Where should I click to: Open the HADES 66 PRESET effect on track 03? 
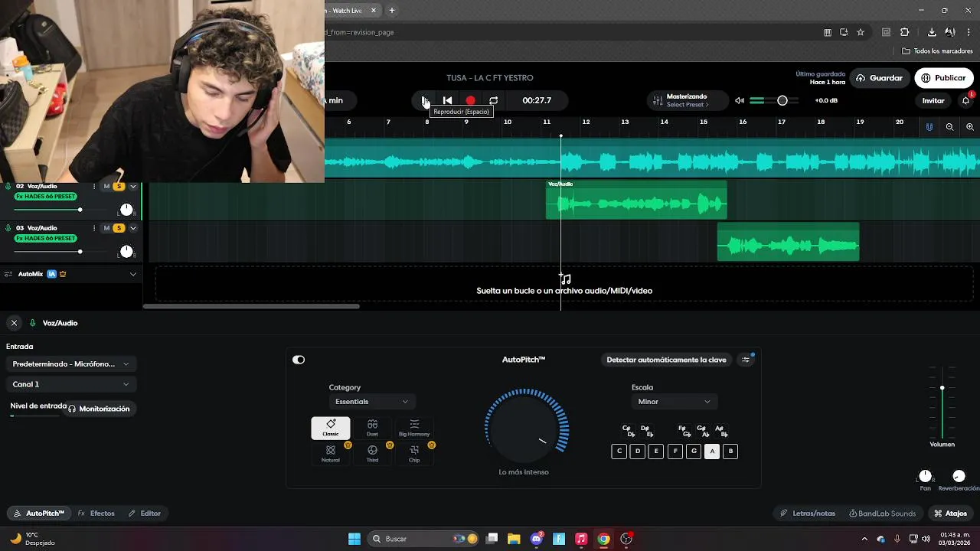(45, 238)
